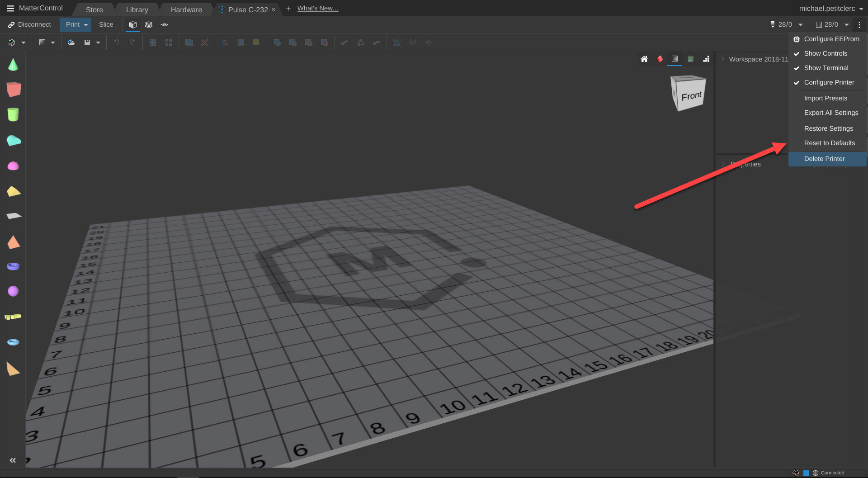Viewport: 868px width, 478px height.
Task: Choose Delete Printer from the menu
Action: pyautogui.click(x=824, y=159)
